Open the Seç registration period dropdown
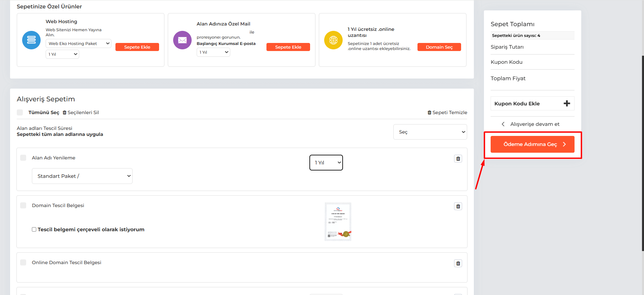Image resolution: width=644 pixels, height=295 pixels. [x=430, y=132]
